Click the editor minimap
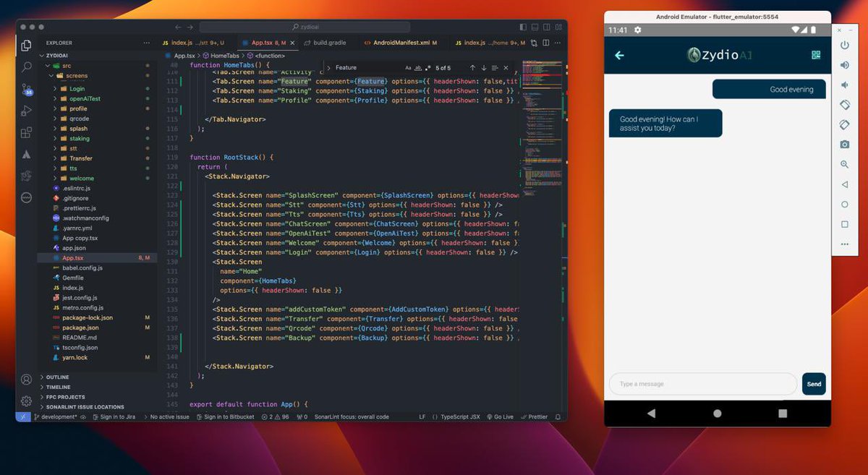 click(x=541, y=130)
